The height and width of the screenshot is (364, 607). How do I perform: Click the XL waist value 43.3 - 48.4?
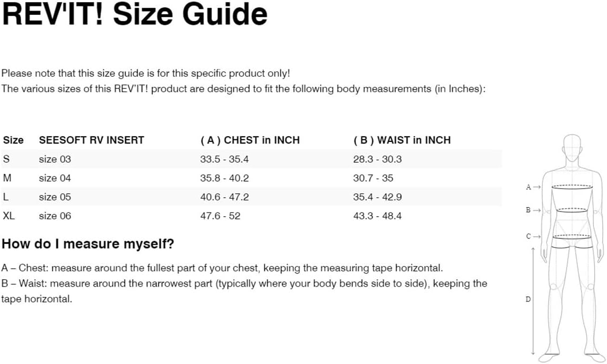pos(377,216)
